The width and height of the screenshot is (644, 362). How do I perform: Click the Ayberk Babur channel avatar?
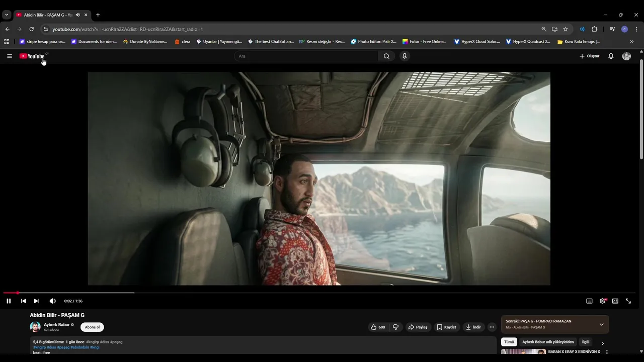[x=35, y=327]
